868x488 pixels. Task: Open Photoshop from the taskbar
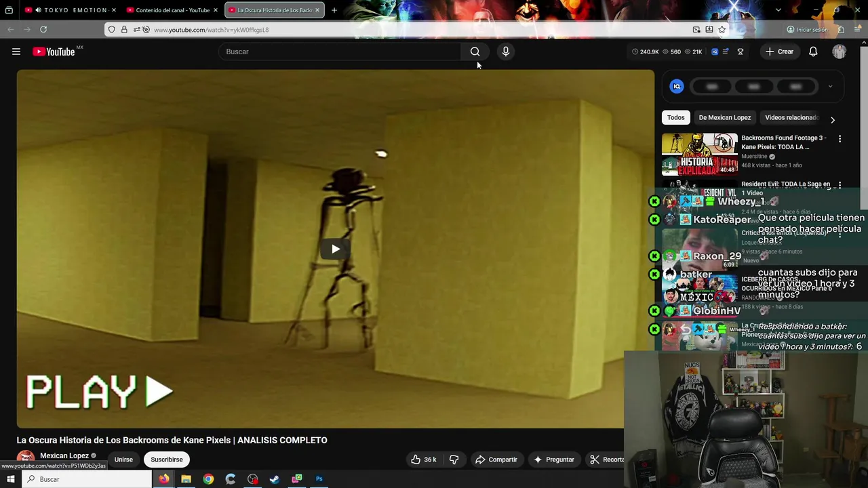pos(319,479)
